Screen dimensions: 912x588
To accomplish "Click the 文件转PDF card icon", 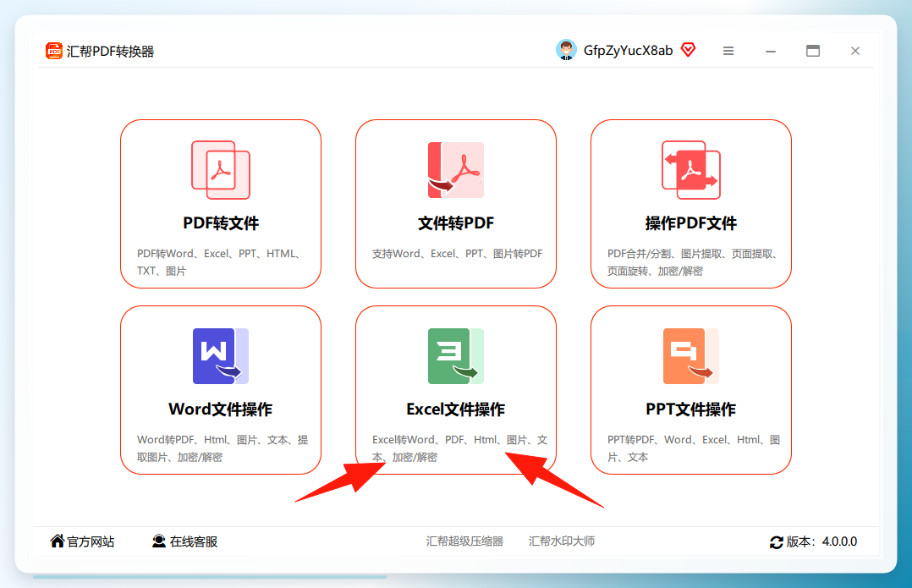I will pyautogui.click(x=456, y=170).
